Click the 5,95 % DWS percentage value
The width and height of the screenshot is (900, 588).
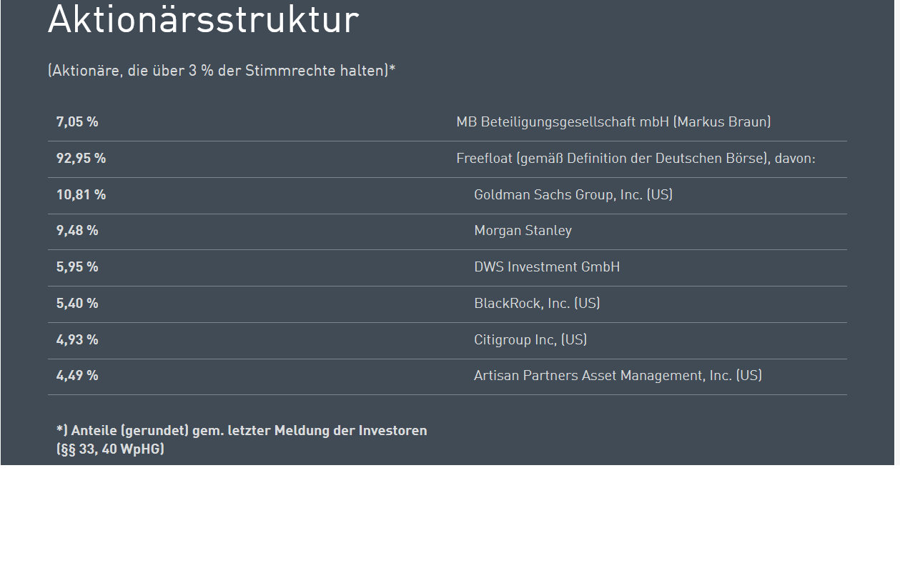pyautogui.click(x=77, y=266)
